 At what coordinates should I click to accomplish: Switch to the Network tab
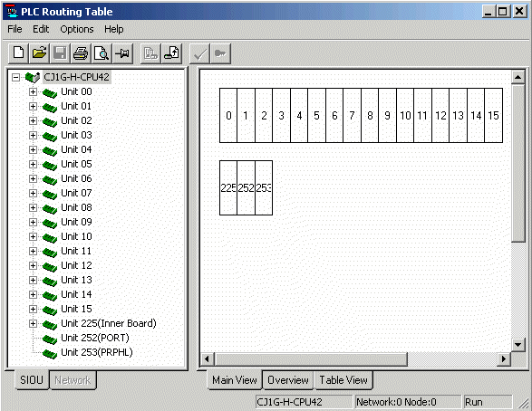click(73, 380)
